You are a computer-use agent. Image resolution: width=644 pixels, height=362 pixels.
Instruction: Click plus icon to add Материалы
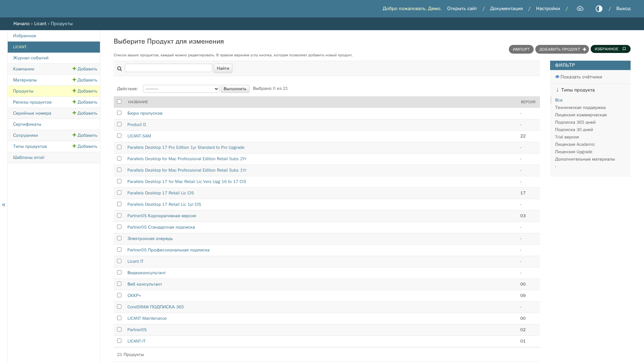click(74, 80)
